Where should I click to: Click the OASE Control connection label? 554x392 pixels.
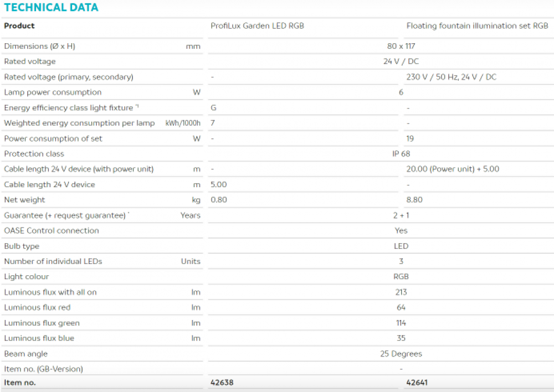(x=52, y=231)
